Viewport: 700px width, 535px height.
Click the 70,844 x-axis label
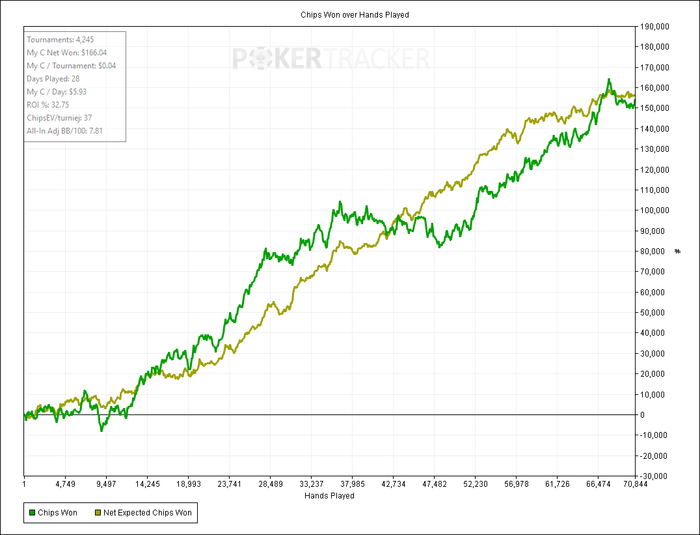[x=634, y=484]
